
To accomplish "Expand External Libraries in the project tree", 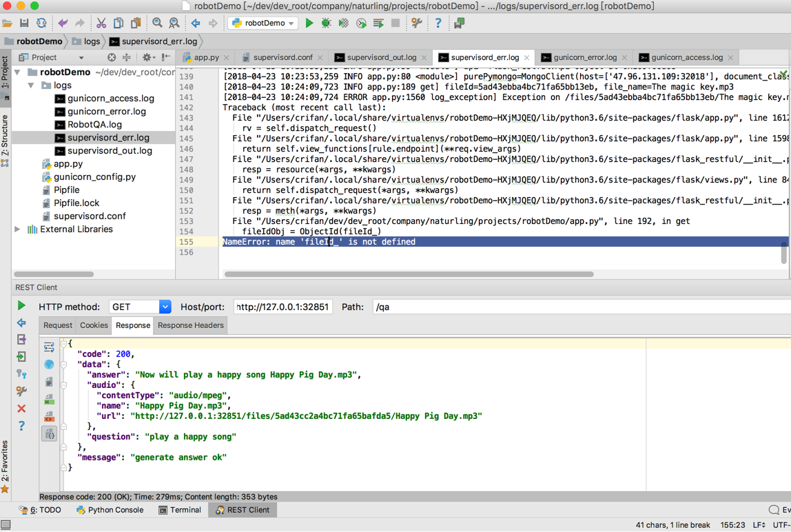I will tap(18, 229).
